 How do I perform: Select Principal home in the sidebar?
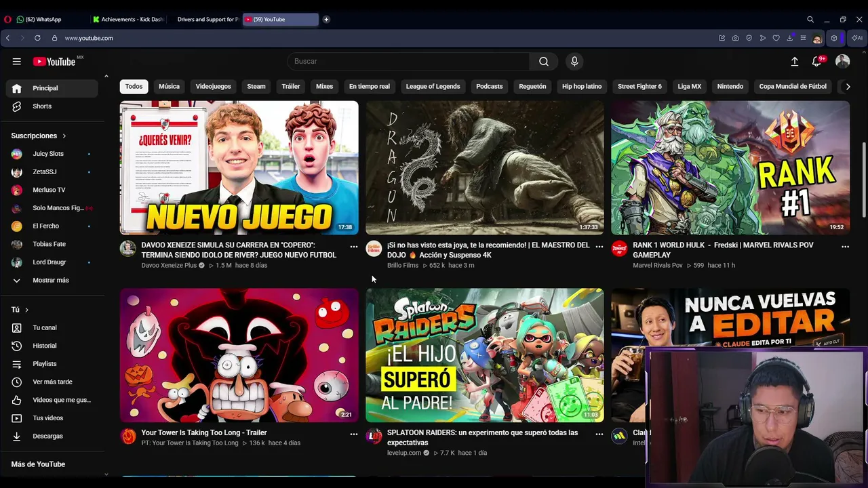(52, 88)
